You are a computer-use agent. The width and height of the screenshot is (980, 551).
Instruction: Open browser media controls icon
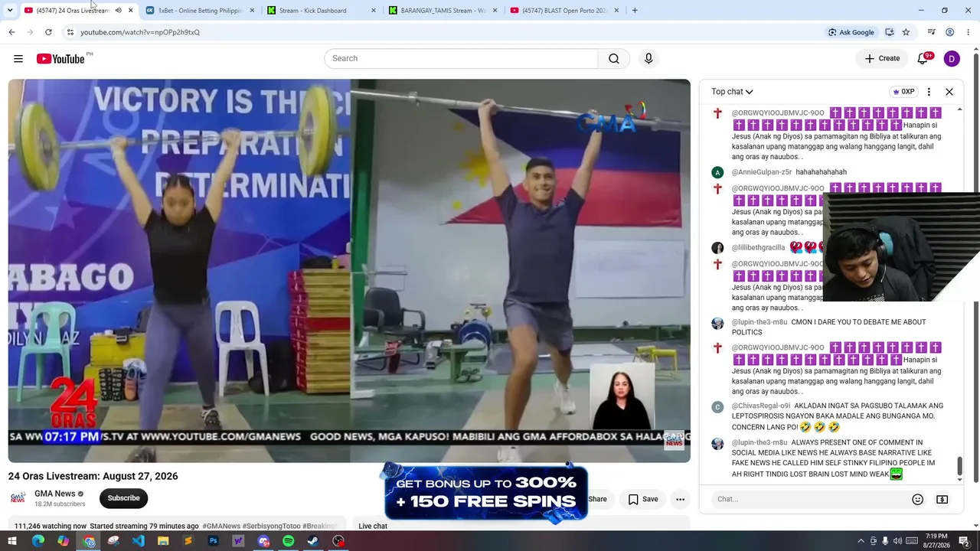[x=931, y=32]
